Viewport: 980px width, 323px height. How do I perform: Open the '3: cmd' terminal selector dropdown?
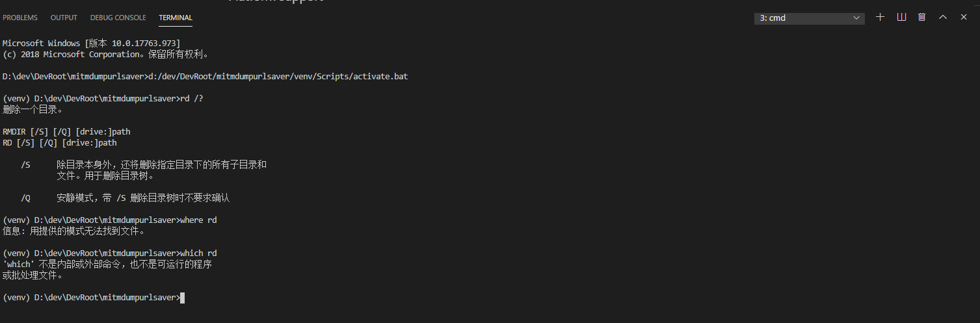(810, 18)
